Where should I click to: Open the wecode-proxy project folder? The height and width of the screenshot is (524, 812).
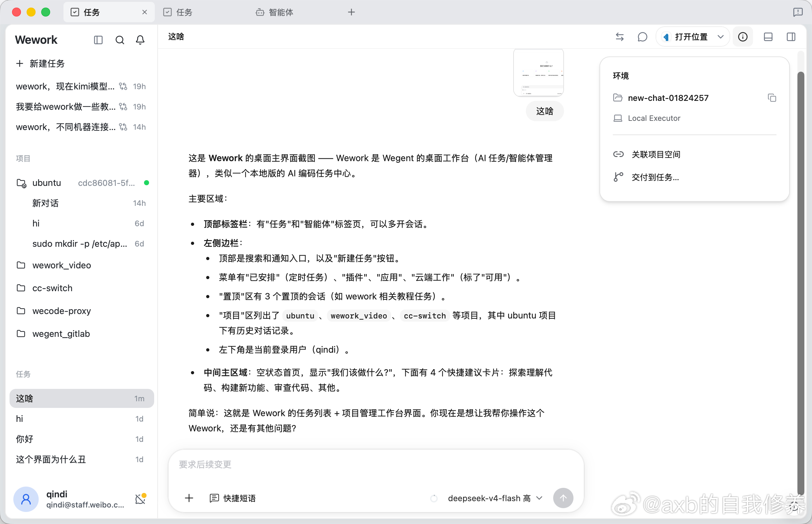coord(81,311)
